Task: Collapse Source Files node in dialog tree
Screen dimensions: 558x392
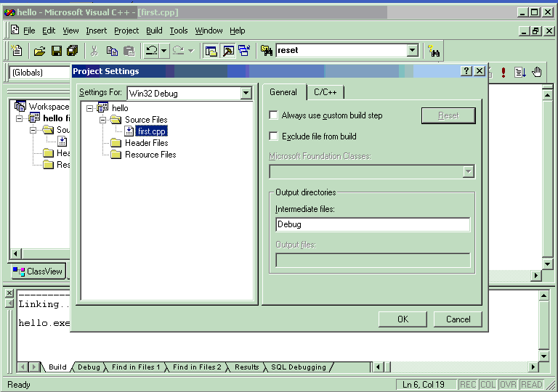Action: click(103, 120)
